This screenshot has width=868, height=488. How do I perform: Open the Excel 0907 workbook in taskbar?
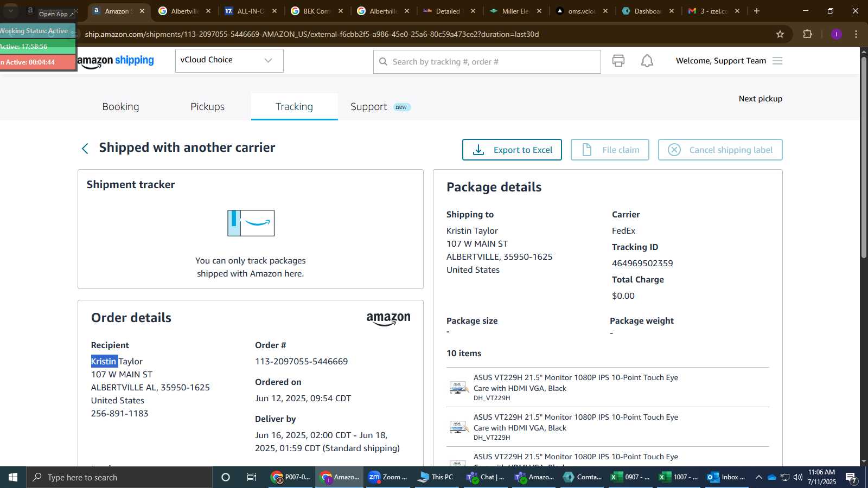(x=630, y=477)
